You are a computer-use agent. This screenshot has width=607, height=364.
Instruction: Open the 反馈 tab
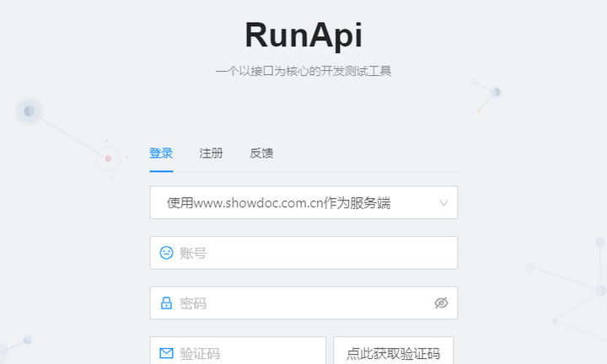261,153
